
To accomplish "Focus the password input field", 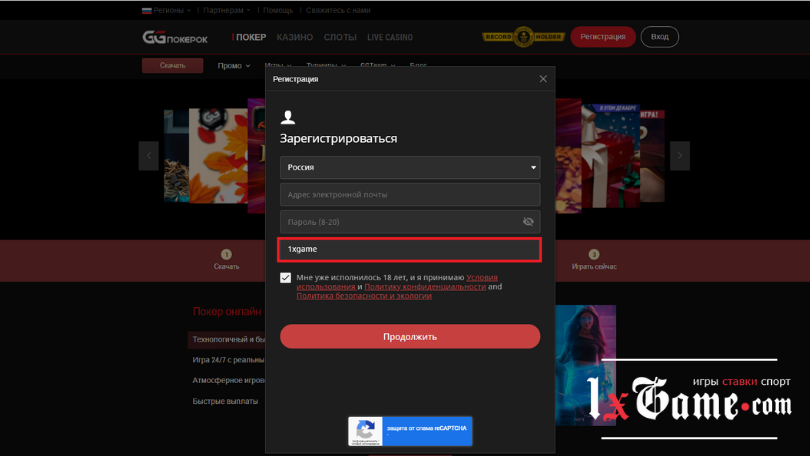I will [410, 222].
